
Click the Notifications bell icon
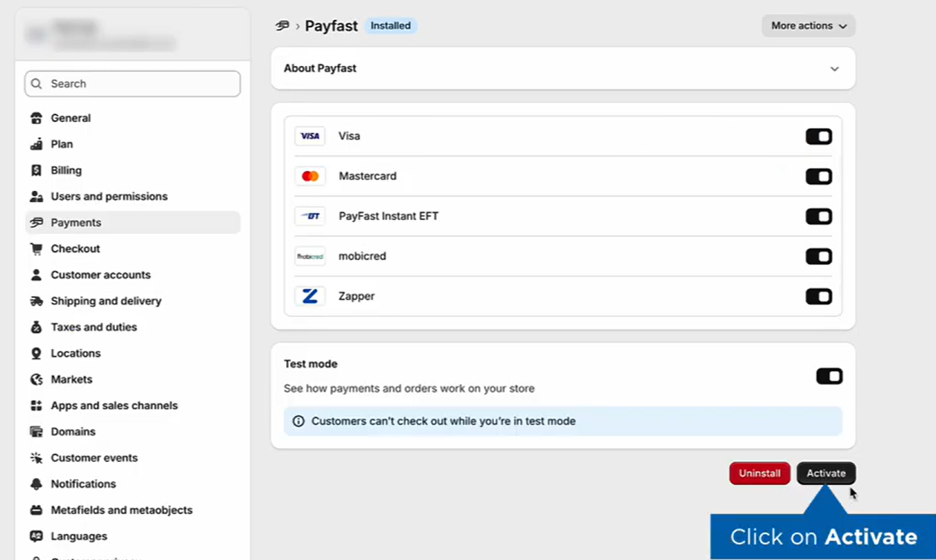click(36, 484)
